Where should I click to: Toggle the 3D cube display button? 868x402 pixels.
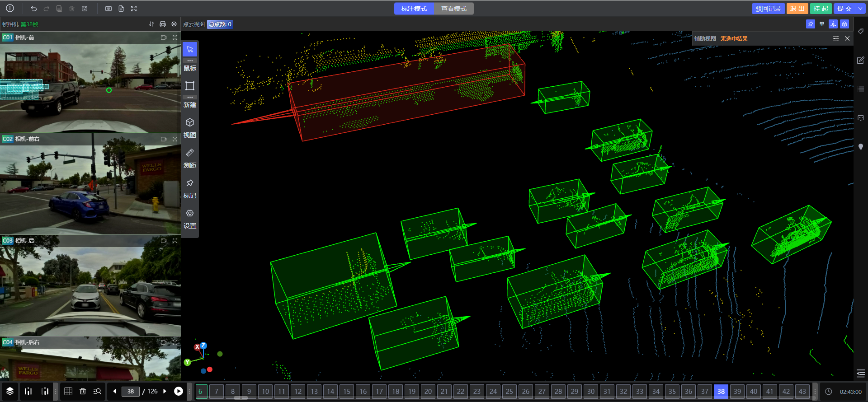[844, 24]
